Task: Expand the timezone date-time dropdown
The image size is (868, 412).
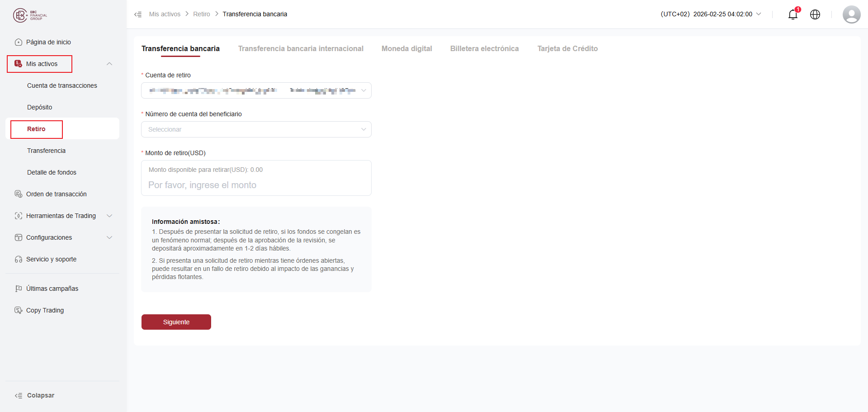Action: tap(759, 14)
